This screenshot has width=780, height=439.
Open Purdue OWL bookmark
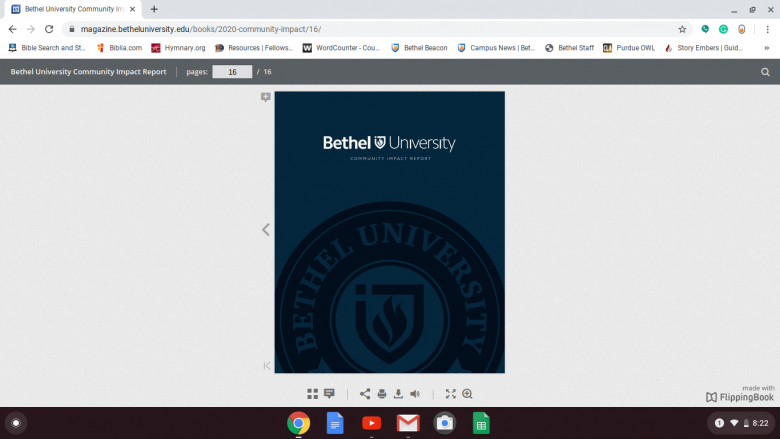(629, 48)
